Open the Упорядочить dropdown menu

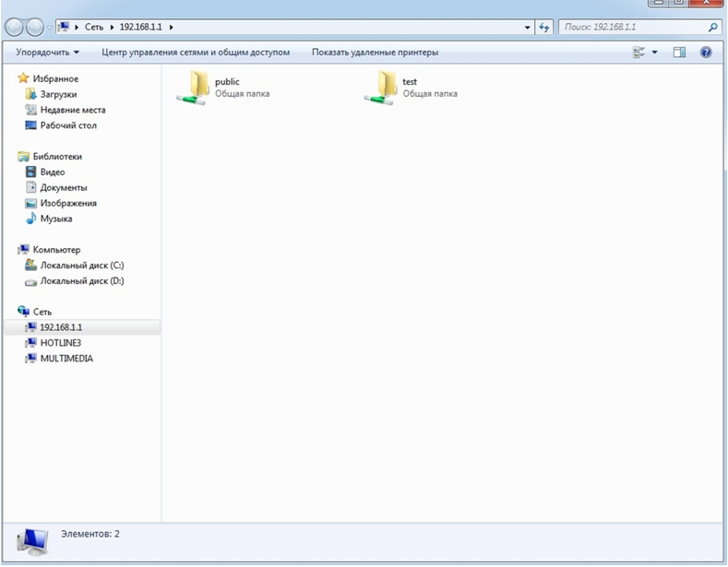tap(47, 53)
